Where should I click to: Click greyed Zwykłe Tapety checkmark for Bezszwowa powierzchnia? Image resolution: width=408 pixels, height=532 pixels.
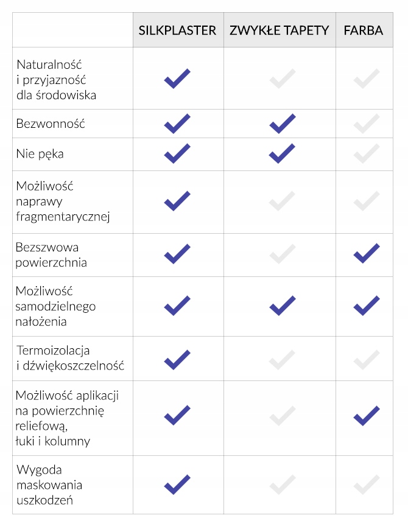(x=283, y=253)
